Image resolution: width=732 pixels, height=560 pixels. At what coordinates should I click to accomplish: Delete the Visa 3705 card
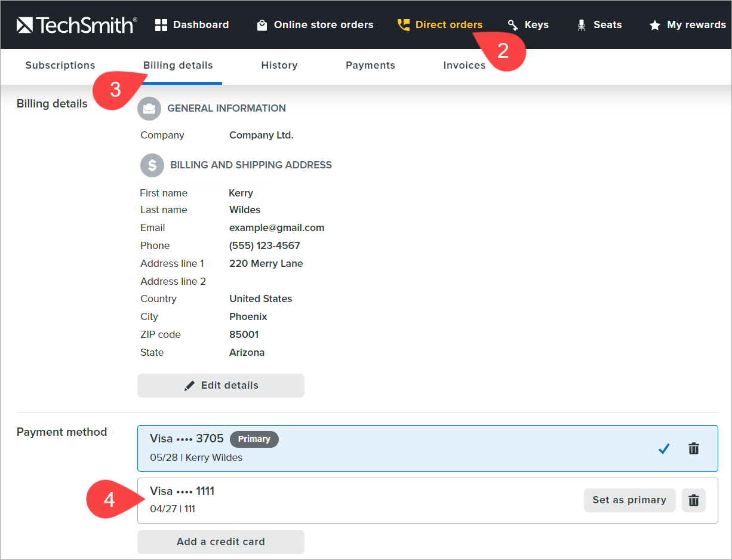click(694, 448)
